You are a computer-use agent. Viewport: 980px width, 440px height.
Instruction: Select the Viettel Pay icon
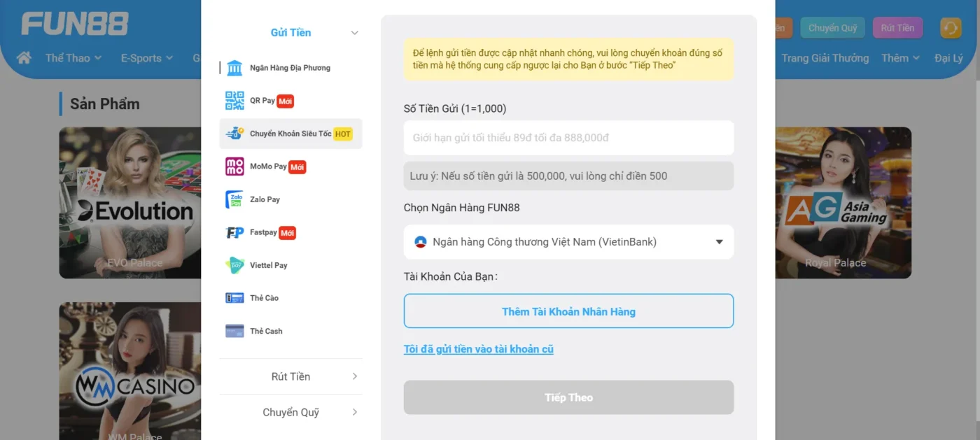pyautogui.click(x=234, y=265)
